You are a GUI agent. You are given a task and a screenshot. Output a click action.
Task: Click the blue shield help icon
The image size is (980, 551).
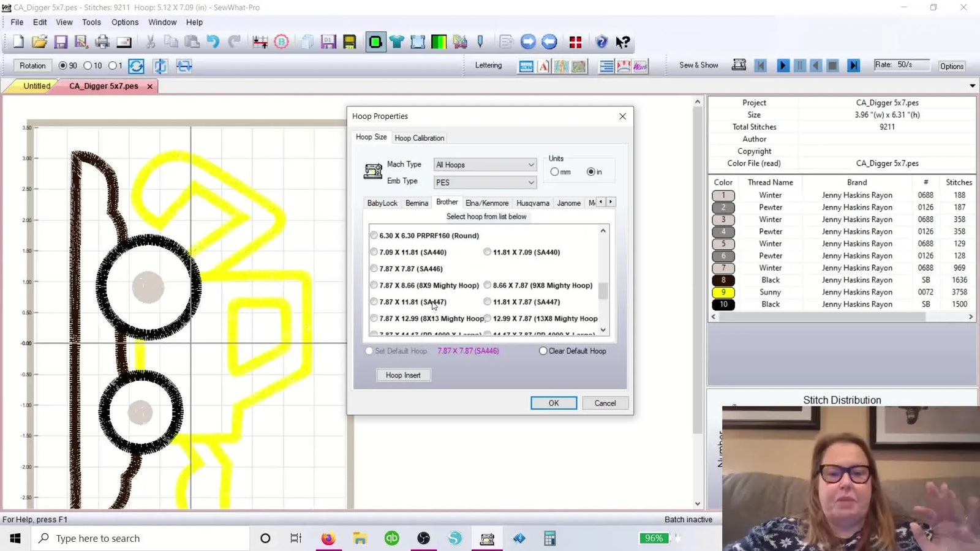coord(601,42)
